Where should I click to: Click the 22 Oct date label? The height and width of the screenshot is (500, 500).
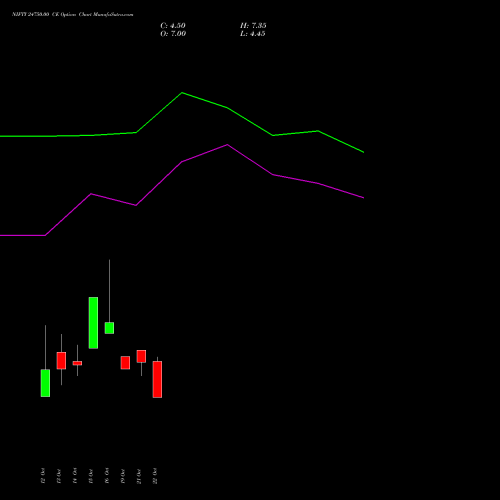click(155, 476)
